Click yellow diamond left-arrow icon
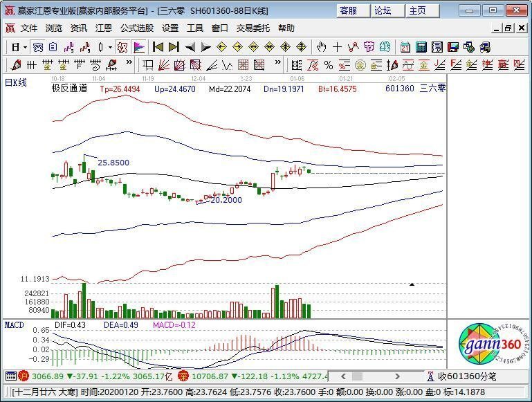 [221, 47]
